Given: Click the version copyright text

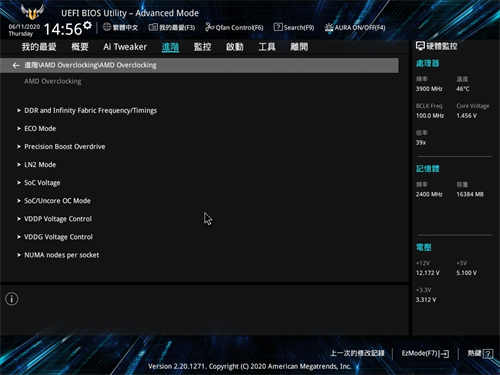Looking at the screenshot, I should pyautogui.click(x=250, y=366).
